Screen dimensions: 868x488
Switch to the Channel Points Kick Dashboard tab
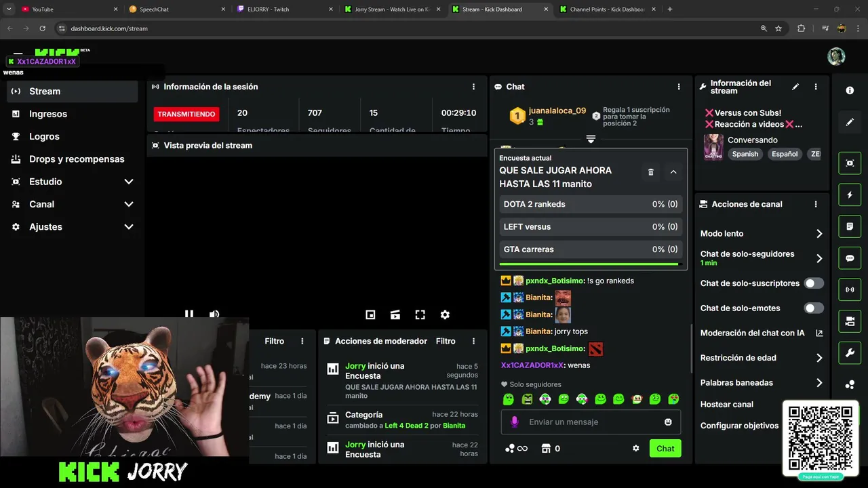pos(607,9)
